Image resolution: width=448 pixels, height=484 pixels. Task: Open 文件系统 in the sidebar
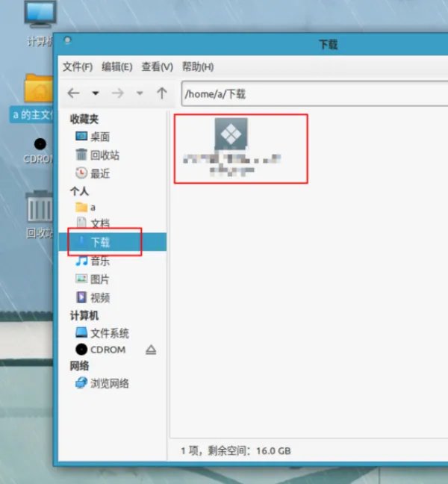[113, 333]
